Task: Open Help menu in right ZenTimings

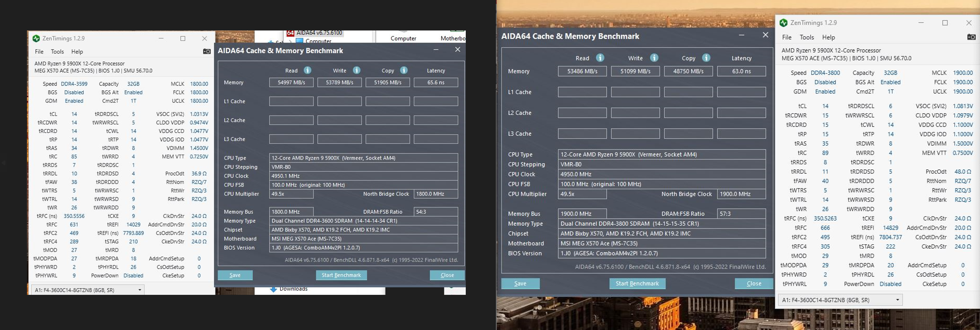Action: (828, 37)
